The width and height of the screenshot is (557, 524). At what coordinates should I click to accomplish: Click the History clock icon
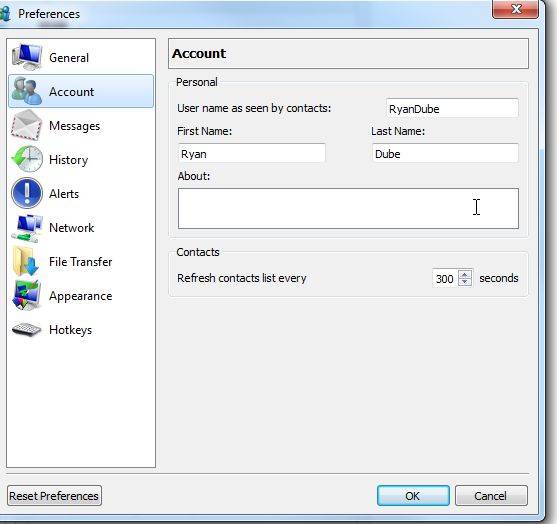[x=27, y=160]
